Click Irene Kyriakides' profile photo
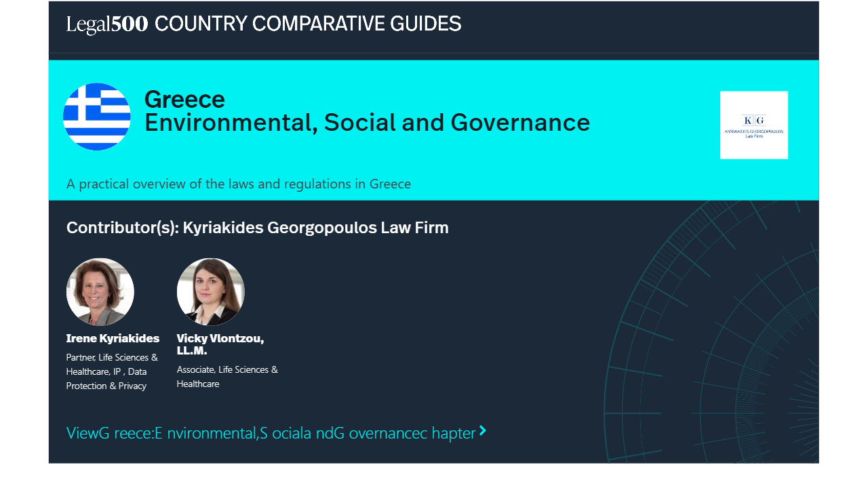Screen dimensions: 868x488 100,292
